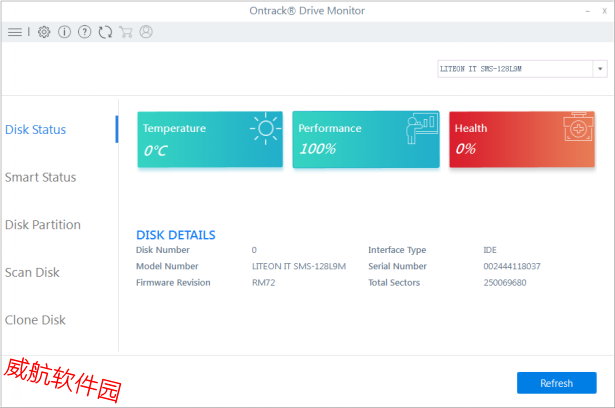Click the Performance 100% card
Viewport: 615px width, 408px height.
coord(366,140)
